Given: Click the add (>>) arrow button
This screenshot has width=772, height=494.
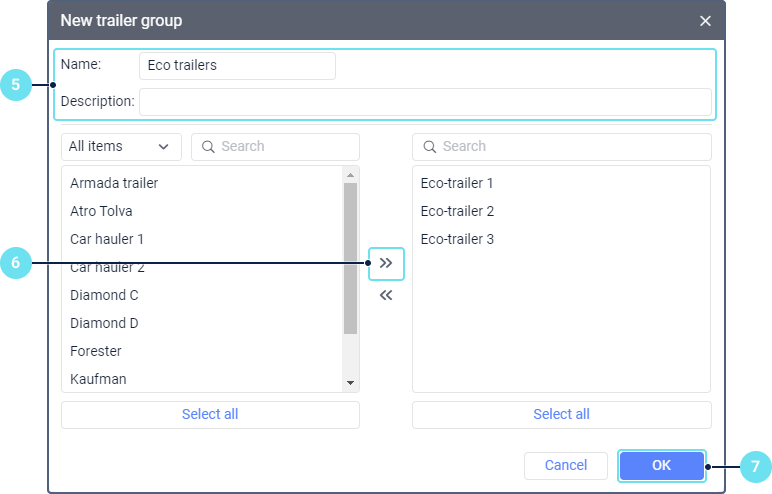Looking at the screenshot, I should 386,263.
